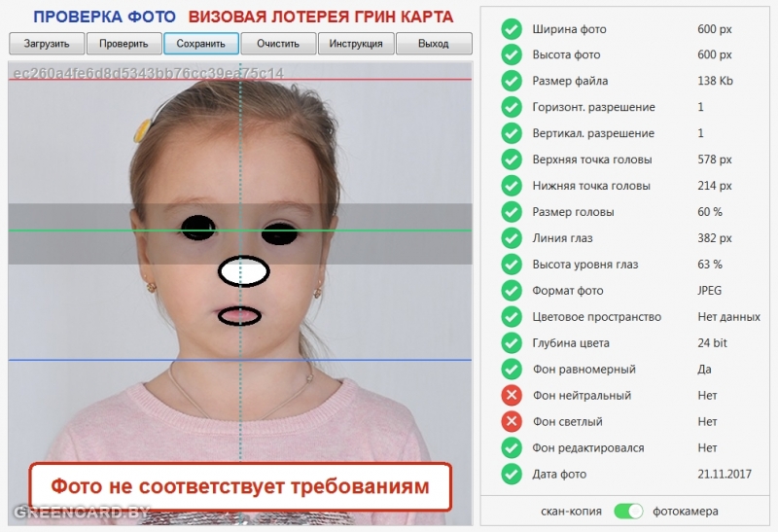Click check icon beside Размер головы
Viewport: 778px width, 532px height.
[x=512, y=212]
